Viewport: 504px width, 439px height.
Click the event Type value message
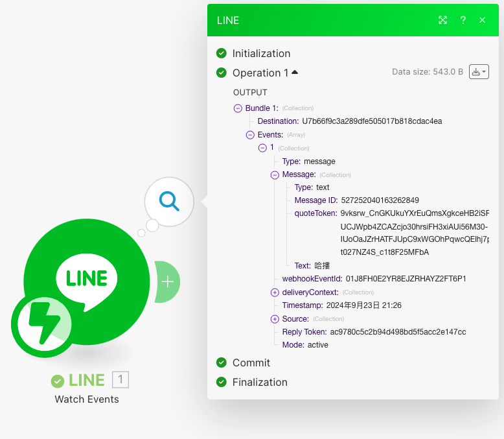tap(319, 161)
